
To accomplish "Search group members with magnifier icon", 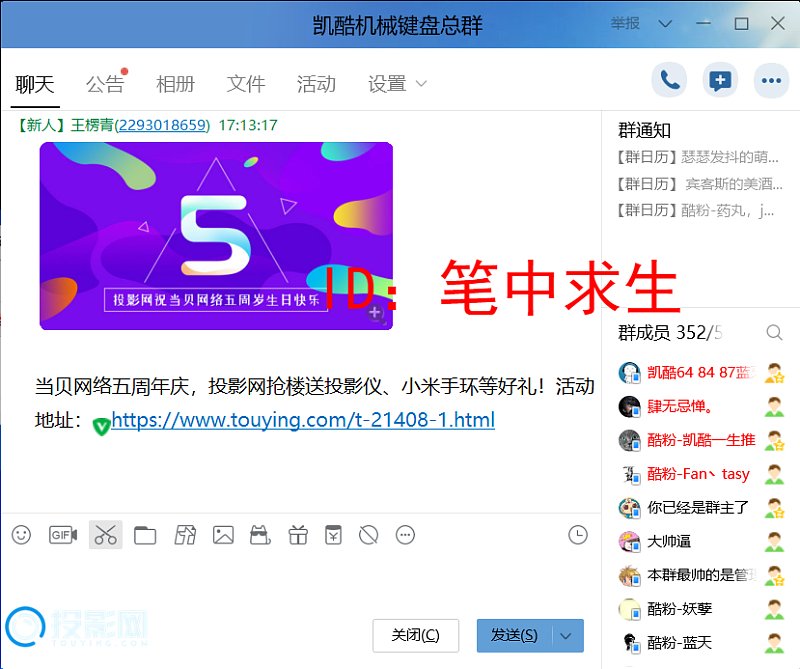I will 774,332.
